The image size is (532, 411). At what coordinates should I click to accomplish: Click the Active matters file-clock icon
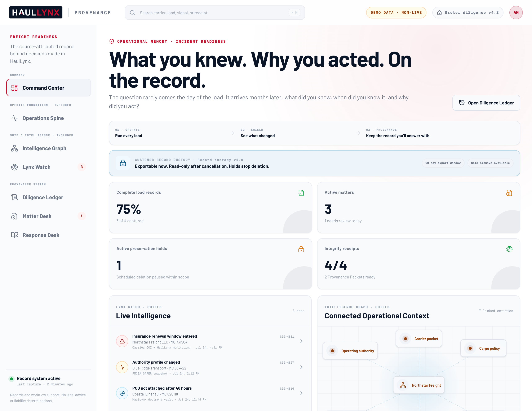pos(509,193)
